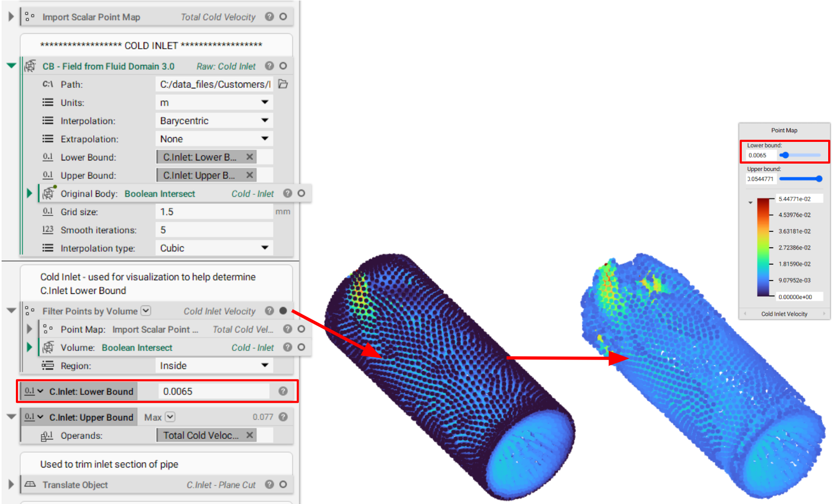Expand the Original Body Boolean Intersect row
Viewport: 834px width, 504px height.
pyautogui.click(x=30, y=193)
